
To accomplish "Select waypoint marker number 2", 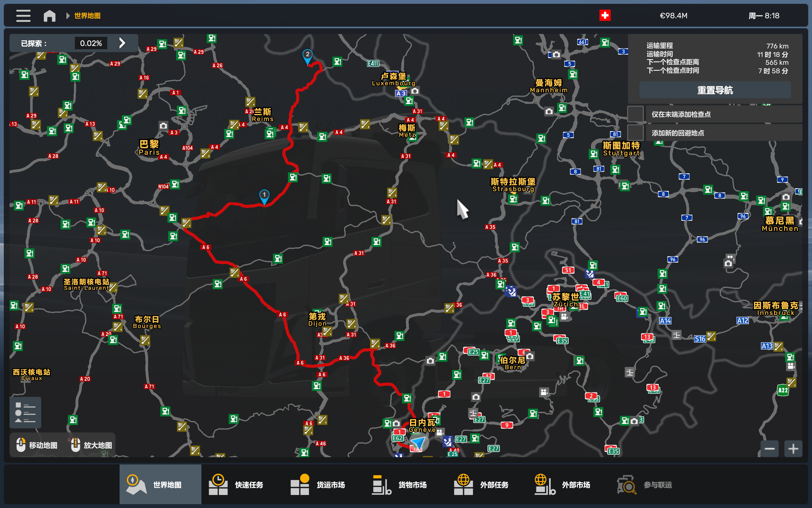I will (x=307, y=56).
